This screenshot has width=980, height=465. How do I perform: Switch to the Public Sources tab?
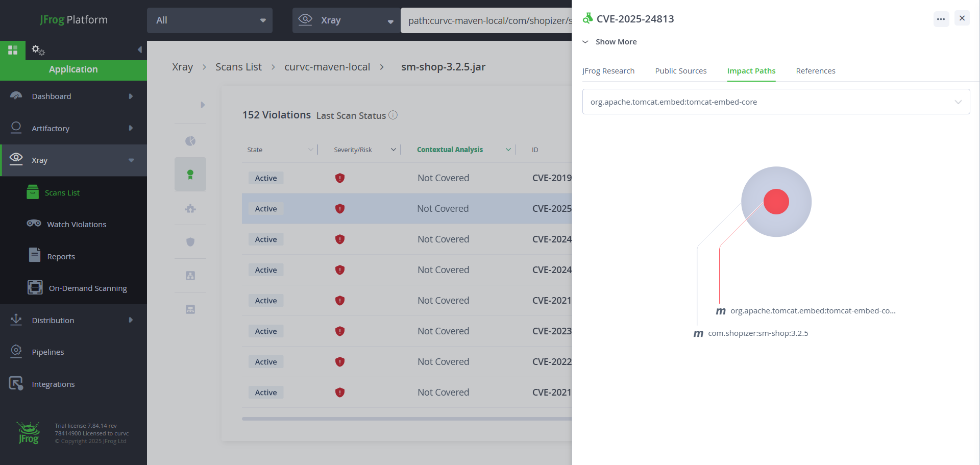680,71
